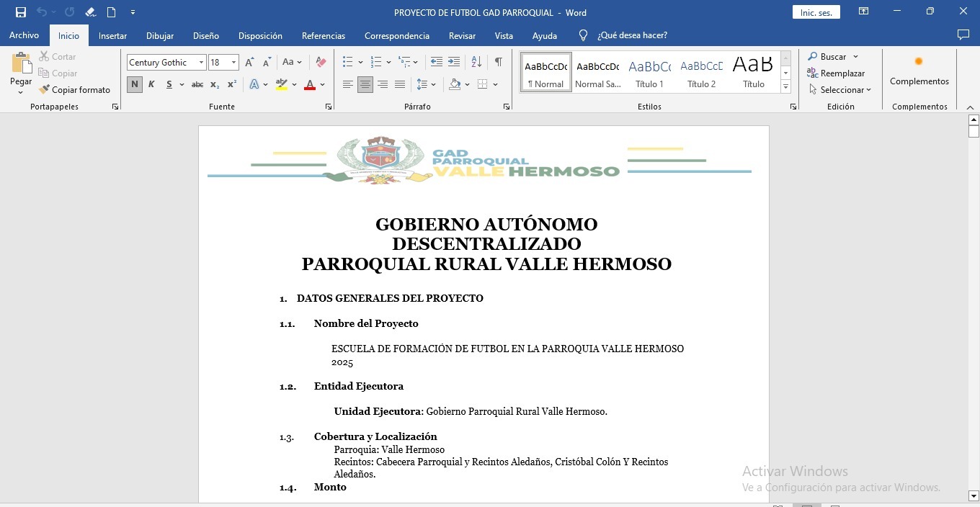The height and width of the screenshot is (507, 980).
Task: Sort text alphabetically using the A-Z icon
Action: (x=476, y=63)
